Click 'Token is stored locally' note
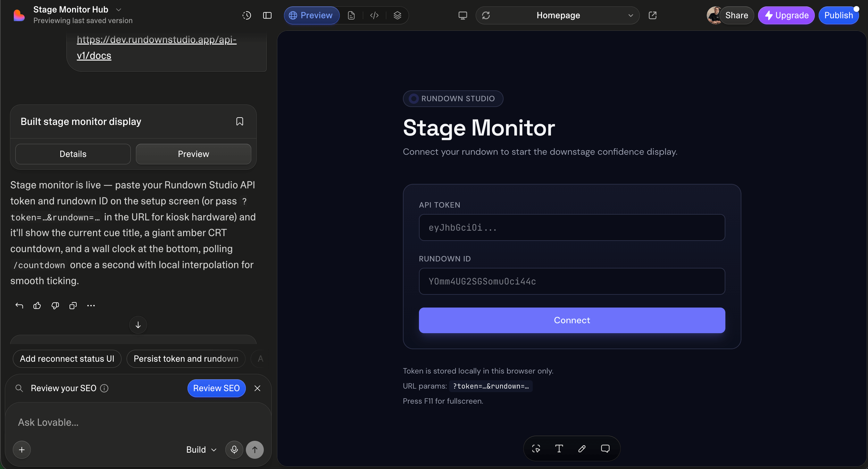Screen dimensions: 868x469 click(478, 371)
